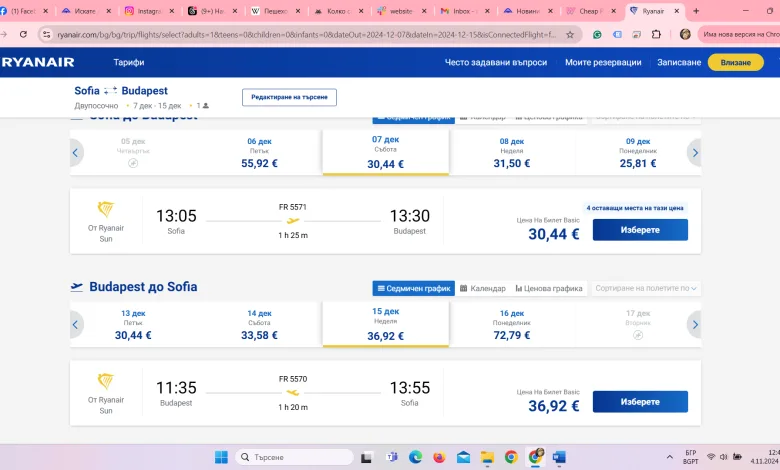
Task: Open File Explorer from the taskbar
Action: (487, 457)
